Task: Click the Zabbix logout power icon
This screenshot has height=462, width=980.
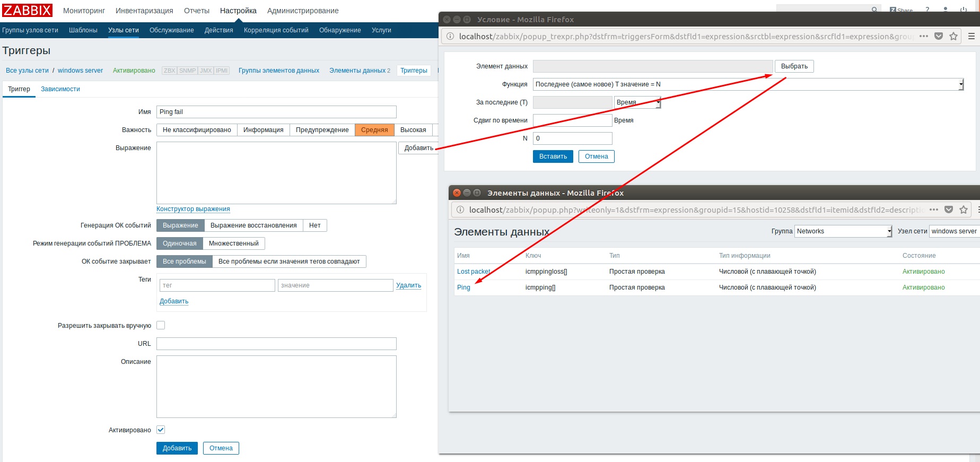Action: 964,10
